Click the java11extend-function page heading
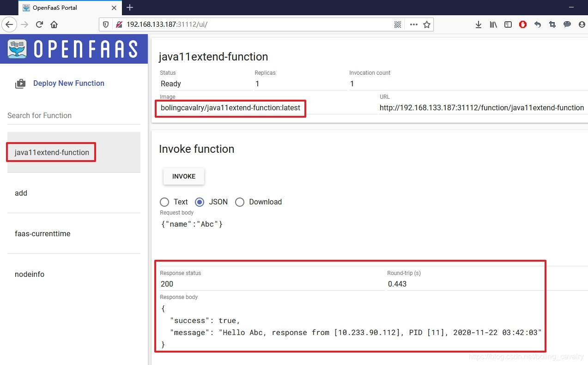The image size is (588, 365). pyautogui.click(x=213, y=57)
